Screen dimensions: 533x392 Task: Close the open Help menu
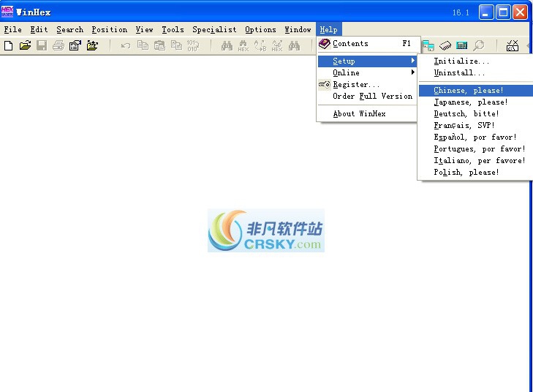(x=329, y=29)
